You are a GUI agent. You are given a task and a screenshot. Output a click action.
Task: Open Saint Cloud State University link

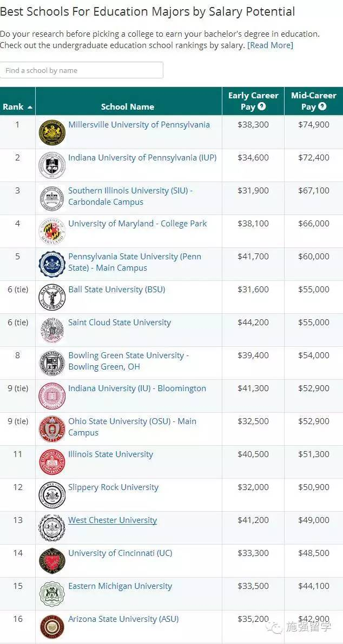pos(119,323)
